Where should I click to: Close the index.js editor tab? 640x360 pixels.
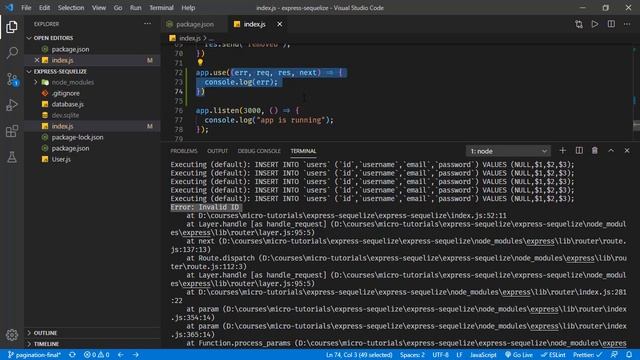(280, 24)
